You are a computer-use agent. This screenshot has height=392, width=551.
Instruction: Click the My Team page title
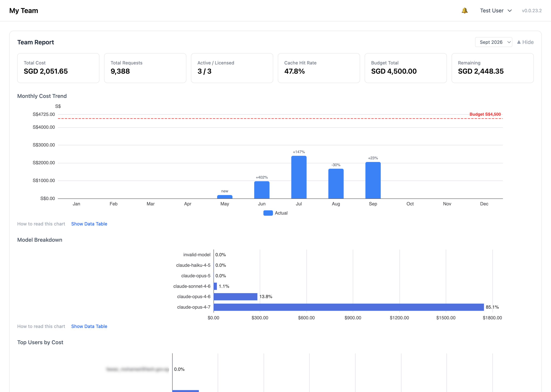[24, 11]
